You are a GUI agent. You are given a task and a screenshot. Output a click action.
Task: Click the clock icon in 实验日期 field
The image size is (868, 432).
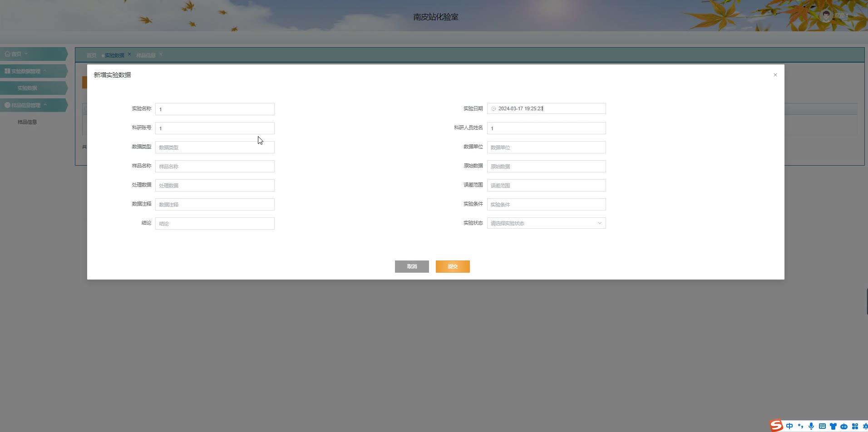(x=493, y=108)
